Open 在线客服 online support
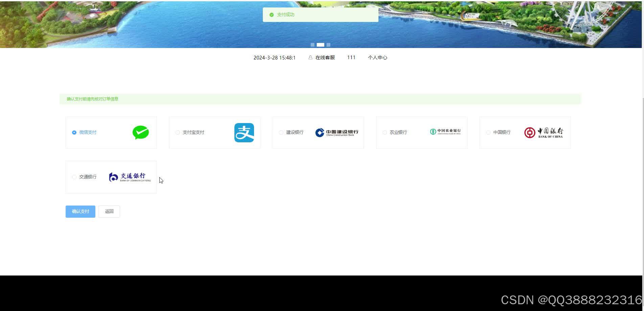This screenshot has height=311, width=644. pyautogui.click(x=325, y=58)
